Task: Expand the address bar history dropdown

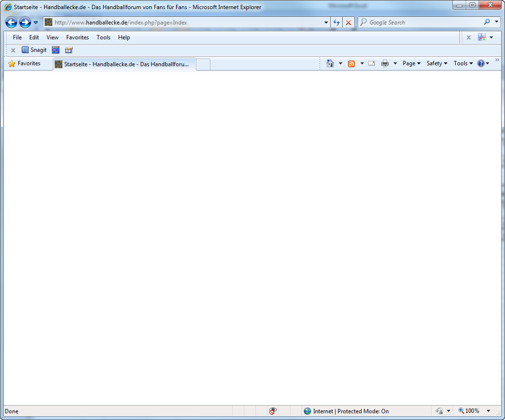Action: tap(326, 23)
